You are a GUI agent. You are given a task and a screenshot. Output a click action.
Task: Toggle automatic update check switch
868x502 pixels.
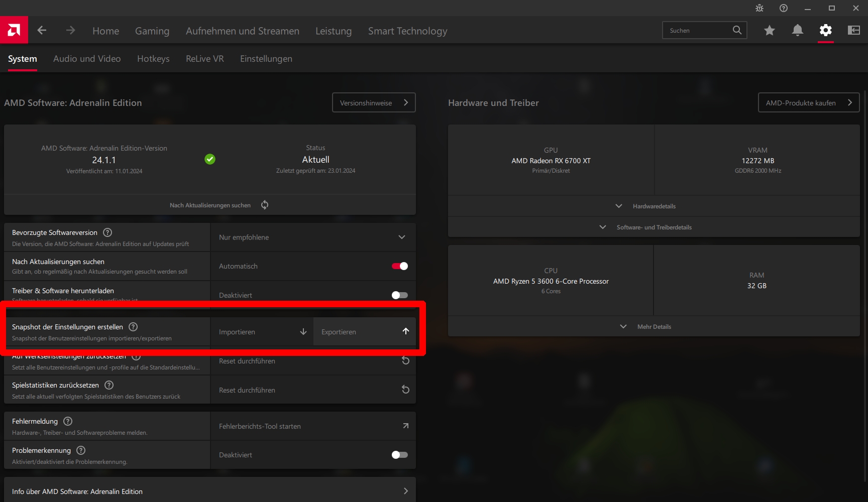400,266
